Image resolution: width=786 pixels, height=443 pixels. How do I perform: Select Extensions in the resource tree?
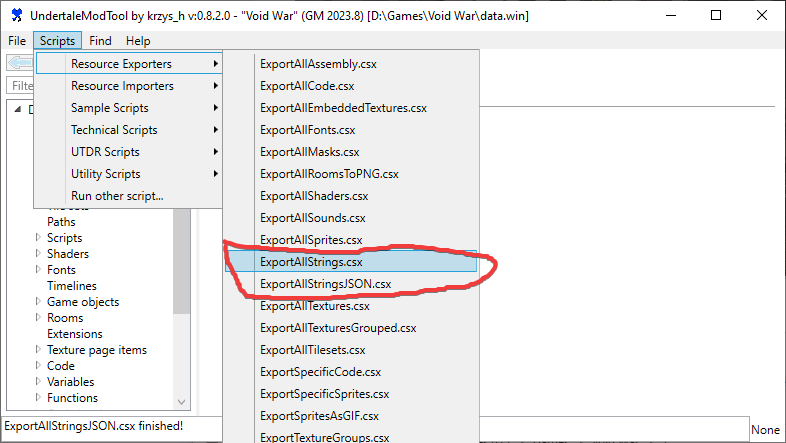pyautogui.click(x=75, y=334)
